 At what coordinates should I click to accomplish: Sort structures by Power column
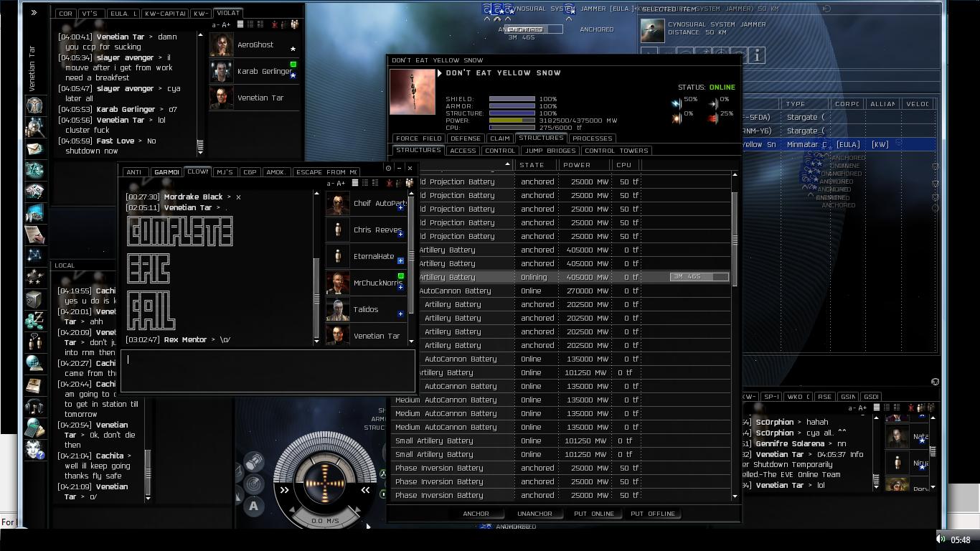(x=577, y=165)
